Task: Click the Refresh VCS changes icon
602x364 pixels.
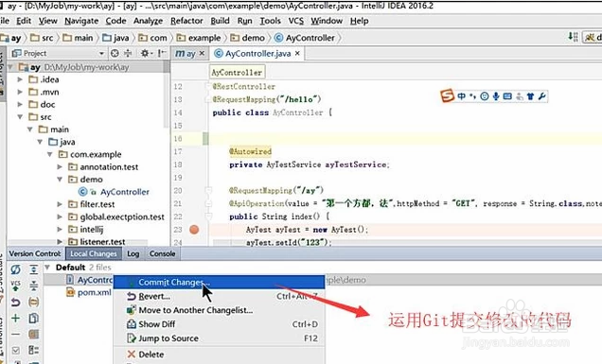Action: coord(15,269)
